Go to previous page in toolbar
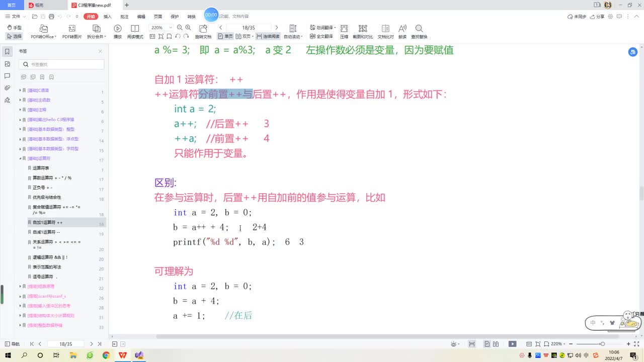Viewport: 644px width, 362px height. coord(221,28)
